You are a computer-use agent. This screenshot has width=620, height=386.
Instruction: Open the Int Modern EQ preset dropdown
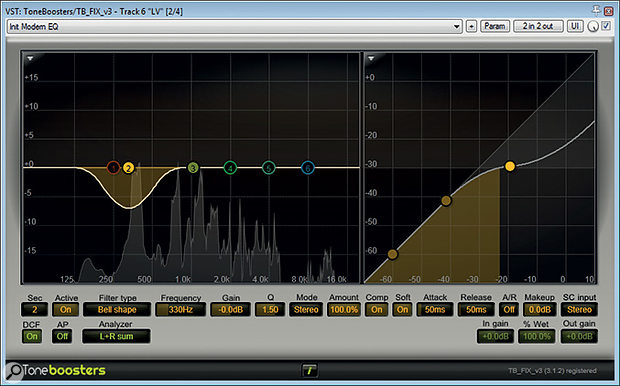coord(234,26)
